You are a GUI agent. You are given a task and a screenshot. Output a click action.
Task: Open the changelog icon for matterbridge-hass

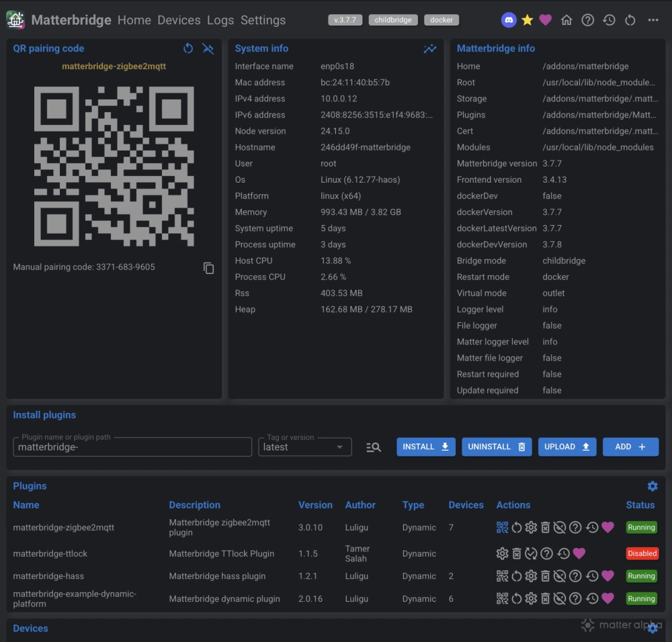[x=592, y=576]
